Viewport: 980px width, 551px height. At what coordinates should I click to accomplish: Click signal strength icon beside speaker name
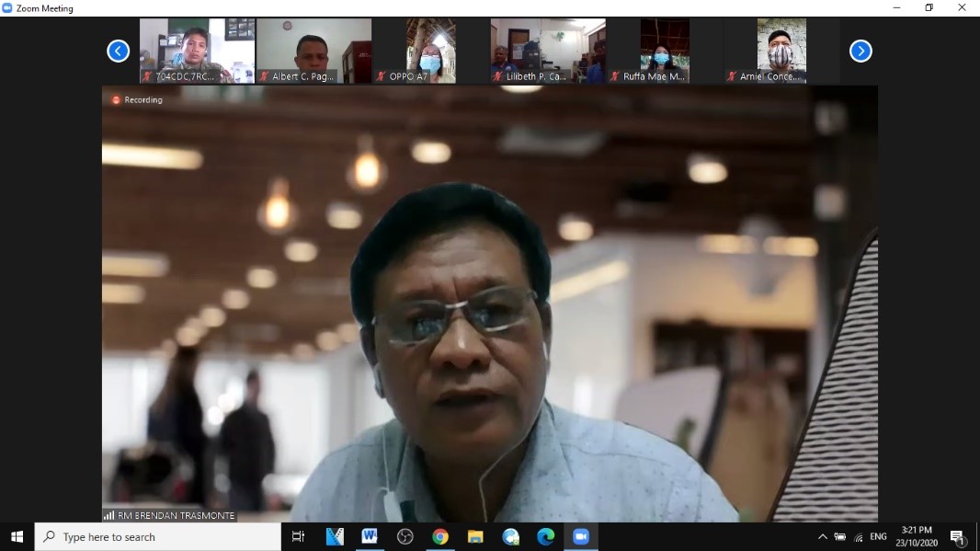coord(108,515)
